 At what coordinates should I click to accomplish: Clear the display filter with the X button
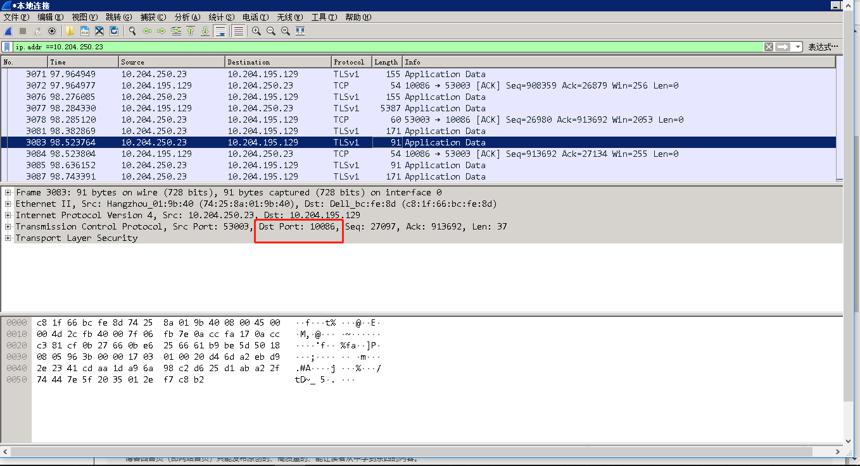[769, 47]
